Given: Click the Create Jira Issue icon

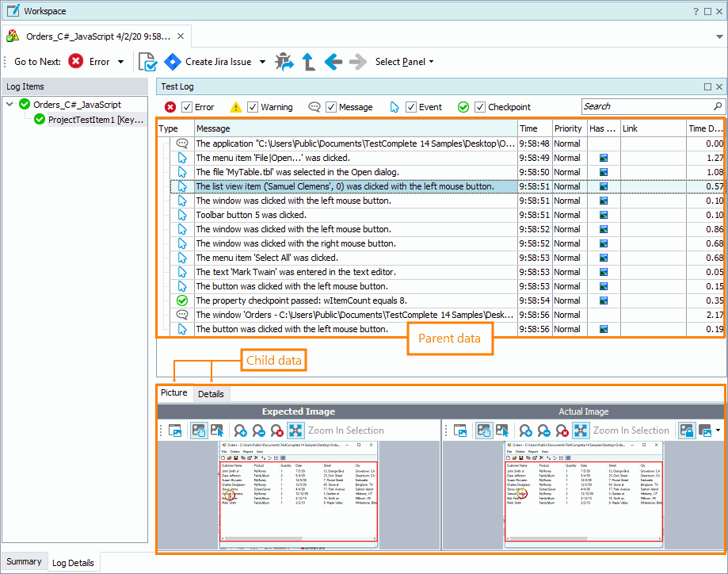Looking at the screenshot, I should pyautogui.click(x=173, y=62).
